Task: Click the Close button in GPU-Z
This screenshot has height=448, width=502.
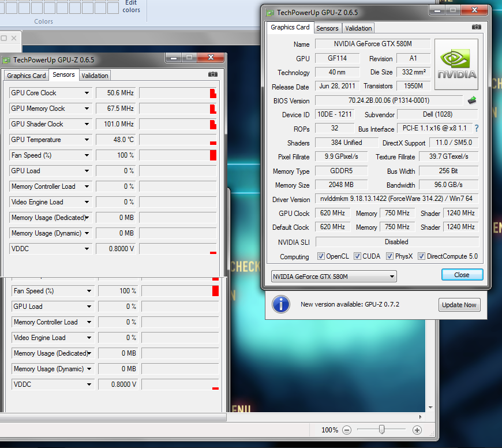Action: [x=462, y=275]
